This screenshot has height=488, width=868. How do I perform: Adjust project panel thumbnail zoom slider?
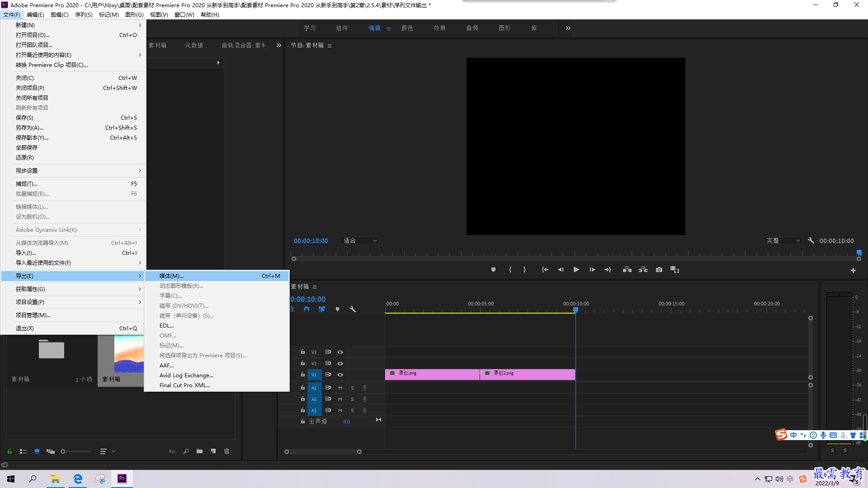point(76,451)
